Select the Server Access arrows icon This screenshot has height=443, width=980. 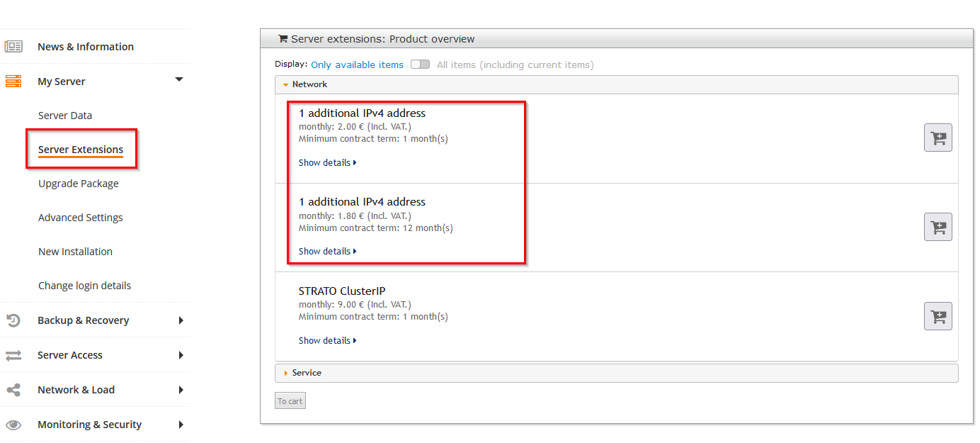13,354
